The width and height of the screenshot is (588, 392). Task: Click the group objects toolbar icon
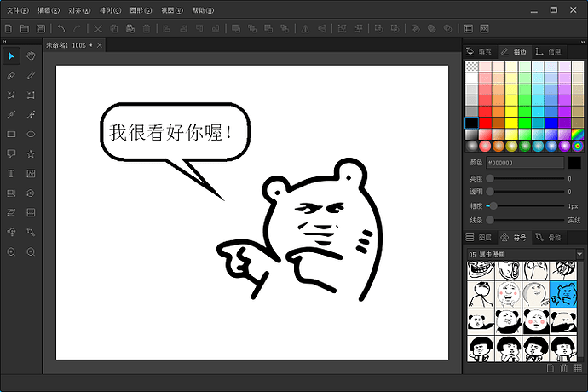pyautogui.click(x=342, y=28)
